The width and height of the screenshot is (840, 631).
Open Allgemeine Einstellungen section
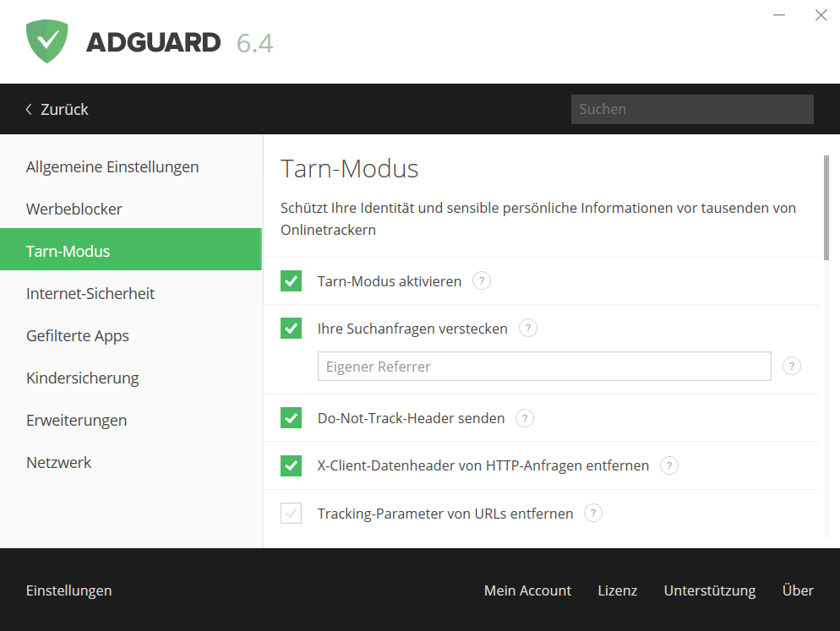point(131,166)
